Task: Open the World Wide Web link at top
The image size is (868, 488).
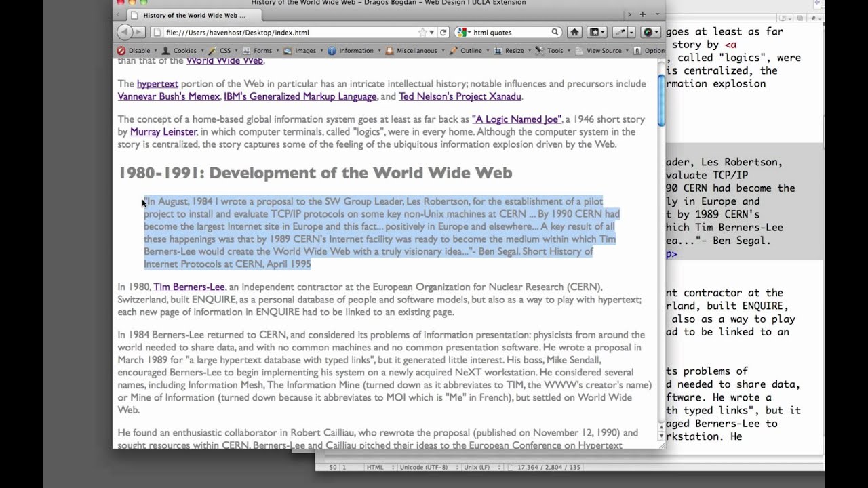Action: click(x=224, y=61)
